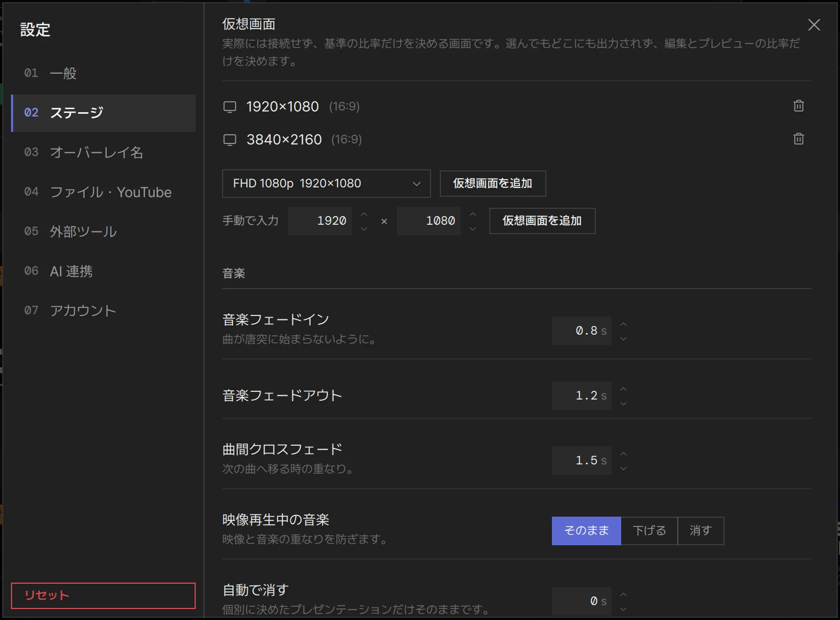Click the monitor icon beside 3840×2160
This screenshot has width=840, height=620.
[x=230, y=140]
